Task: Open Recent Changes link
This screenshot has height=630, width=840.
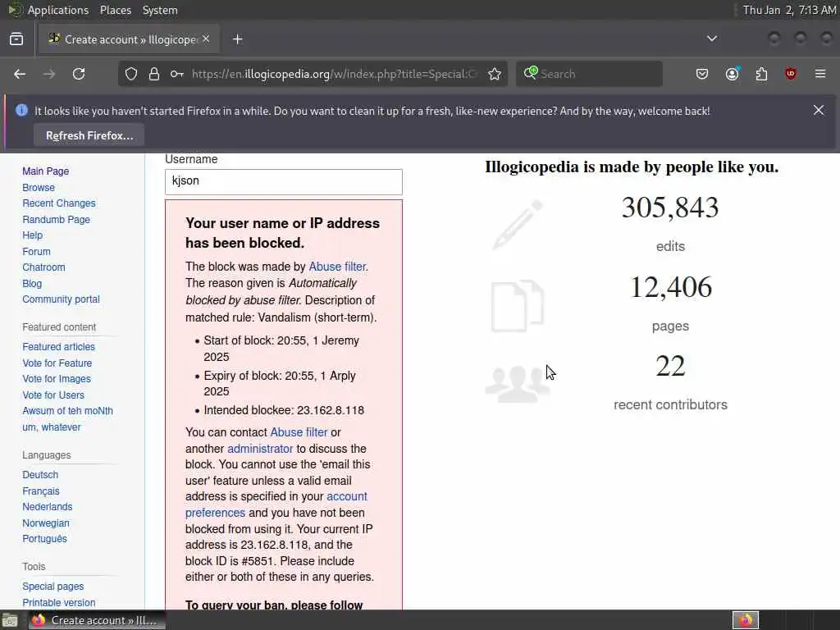Action: pyautogui.click(x=59, y=203)
